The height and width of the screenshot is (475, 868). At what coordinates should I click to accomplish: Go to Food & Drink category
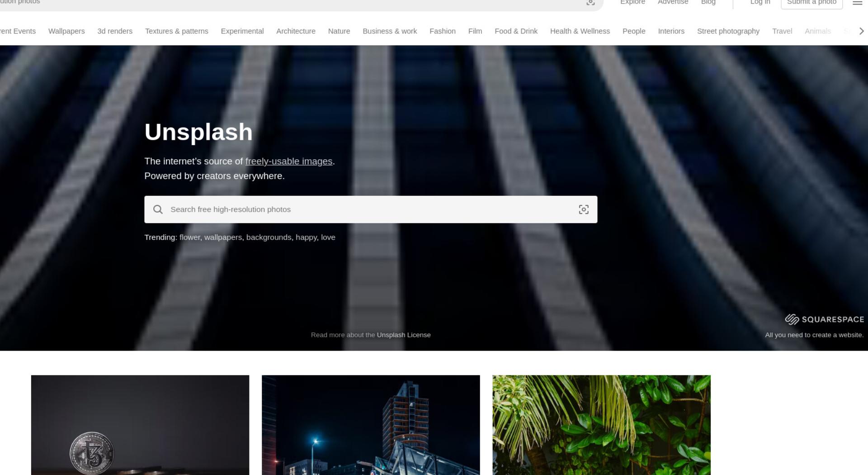[516, 31]
